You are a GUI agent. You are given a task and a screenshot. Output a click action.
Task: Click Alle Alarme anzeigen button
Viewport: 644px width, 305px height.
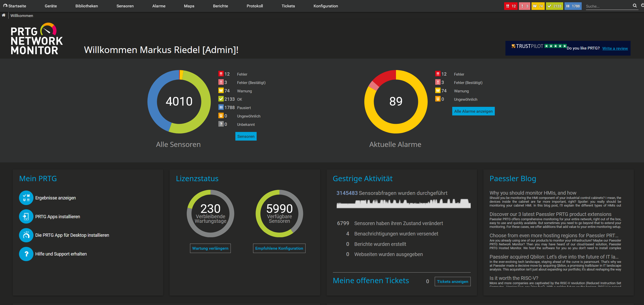click(x=473, y=111)
